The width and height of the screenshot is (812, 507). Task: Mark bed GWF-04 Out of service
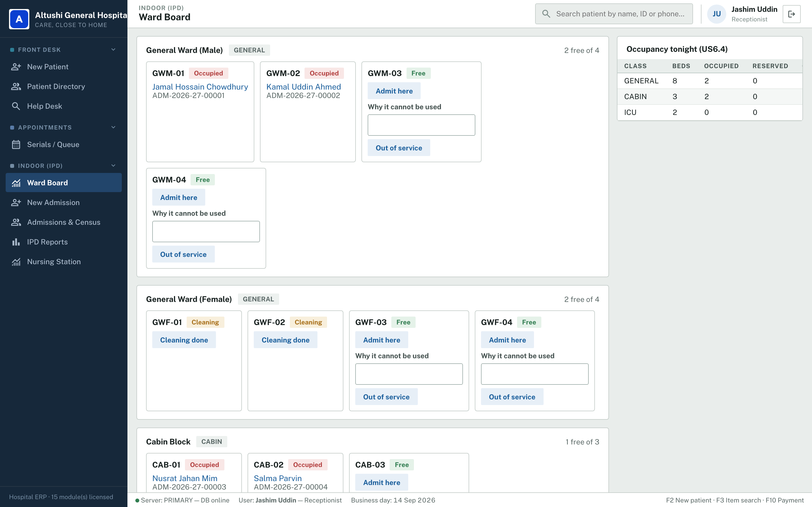512,397
